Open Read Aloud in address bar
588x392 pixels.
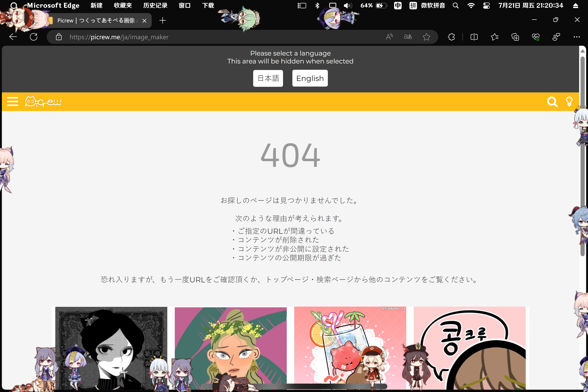pyautogui.click(x=389, y=37)
